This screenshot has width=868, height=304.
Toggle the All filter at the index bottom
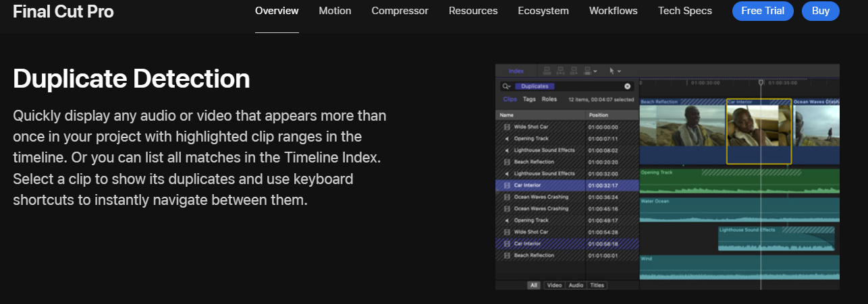[x=535, y=285]
